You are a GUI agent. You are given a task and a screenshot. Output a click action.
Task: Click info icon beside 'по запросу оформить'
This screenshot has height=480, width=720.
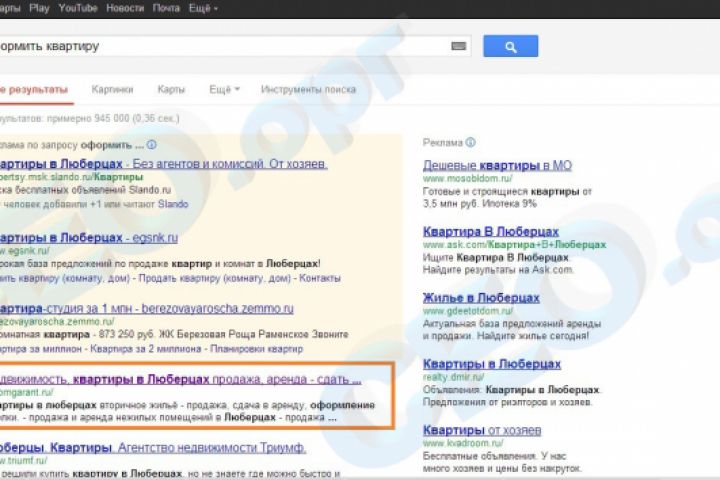[152, 145]
